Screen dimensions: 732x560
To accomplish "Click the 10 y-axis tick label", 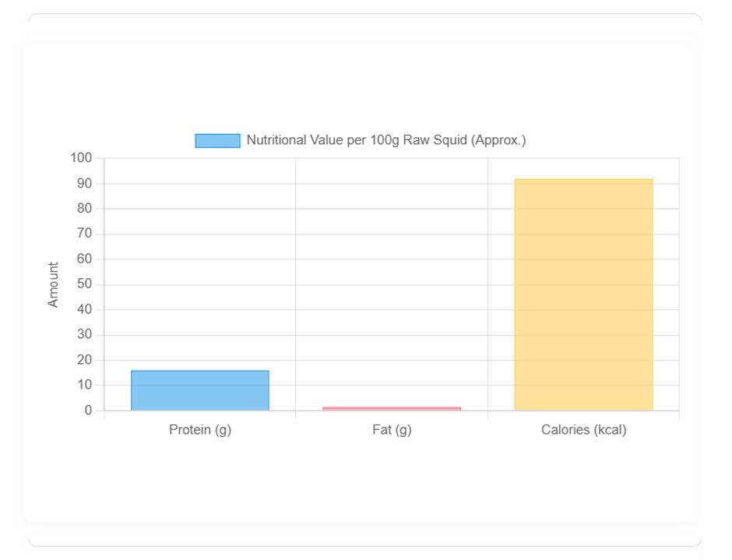I will [85, 385].
